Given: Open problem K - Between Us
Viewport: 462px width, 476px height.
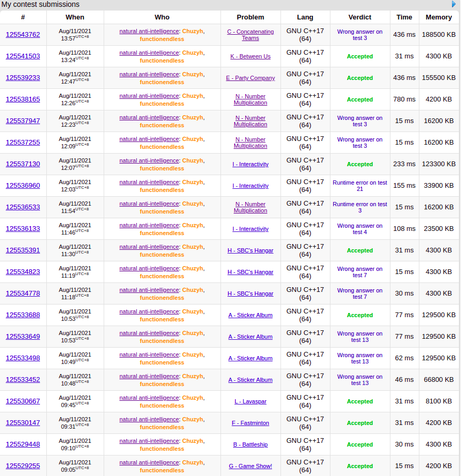Looking at the screenshot, I should pyautogui.click(x=250, y=56).
